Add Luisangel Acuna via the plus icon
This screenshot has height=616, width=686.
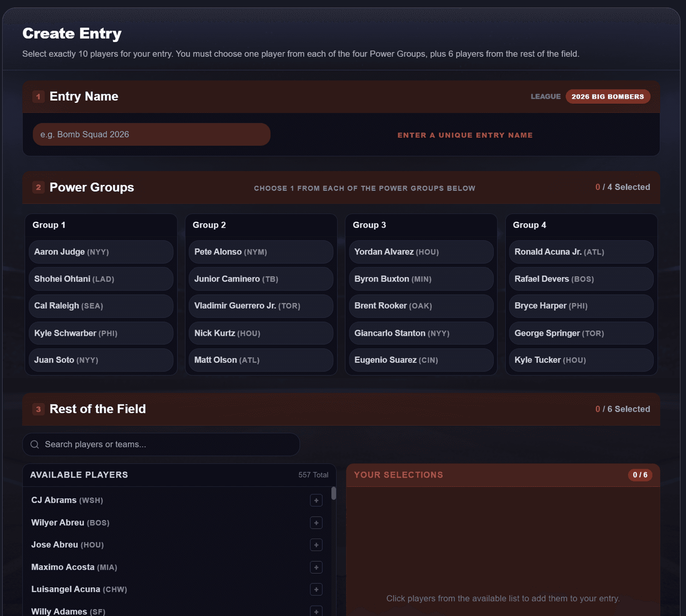click(316, 589)
